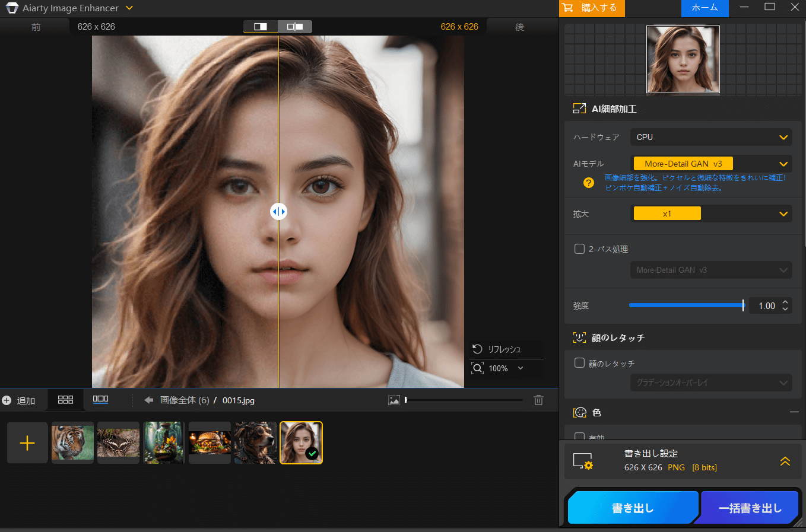Open the 拡大 x1 scale dropdown

coord(710,214)
